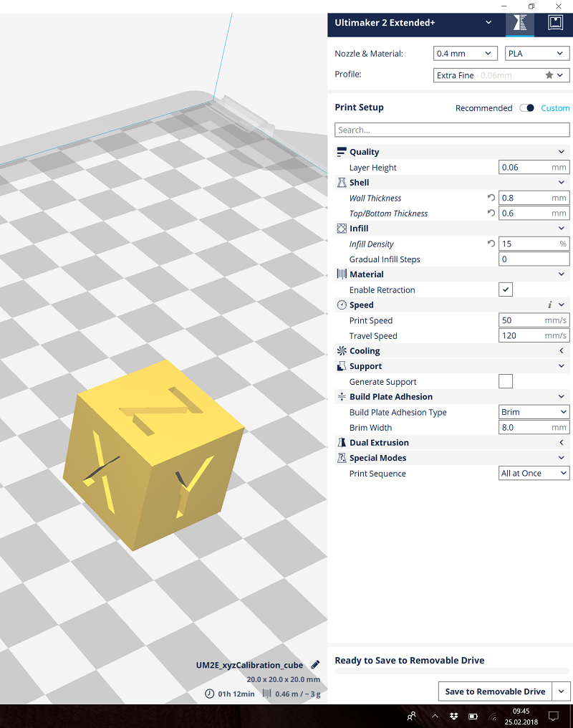Viewport: 573px width, 728px height.
Task: Click the settings Search field
Action: point(452,130)
